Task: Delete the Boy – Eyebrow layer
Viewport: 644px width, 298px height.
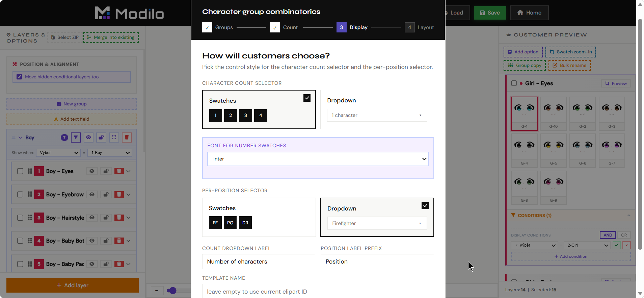Action: coord(119,195)
